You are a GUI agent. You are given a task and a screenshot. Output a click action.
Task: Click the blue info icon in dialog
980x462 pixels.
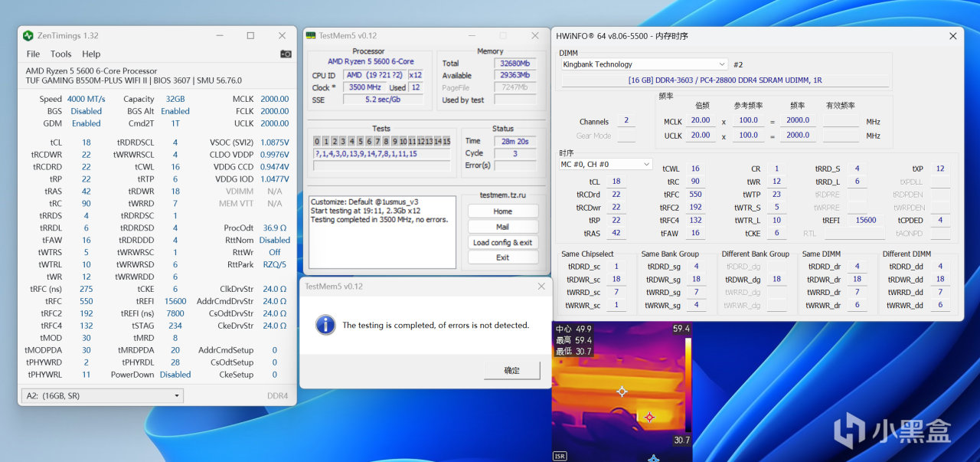coord(326,325)
